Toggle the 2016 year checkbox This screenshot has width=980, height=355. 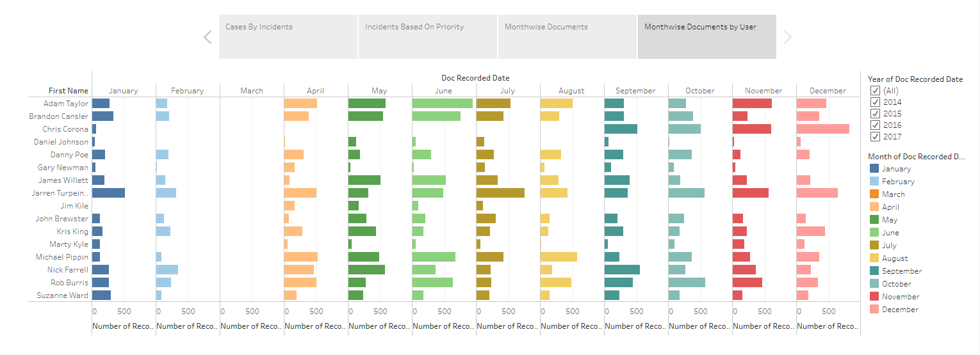(x=875, y=125)
